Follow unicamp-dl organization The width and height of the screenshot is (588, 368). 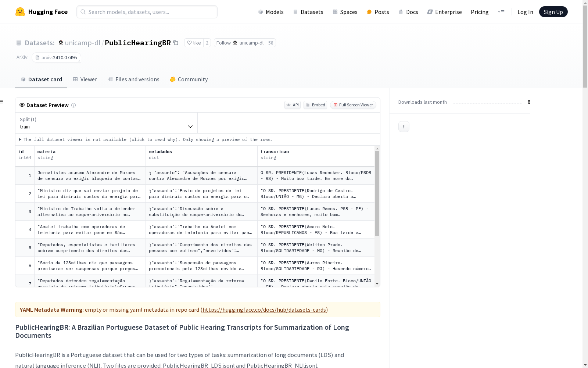(240, 43)
